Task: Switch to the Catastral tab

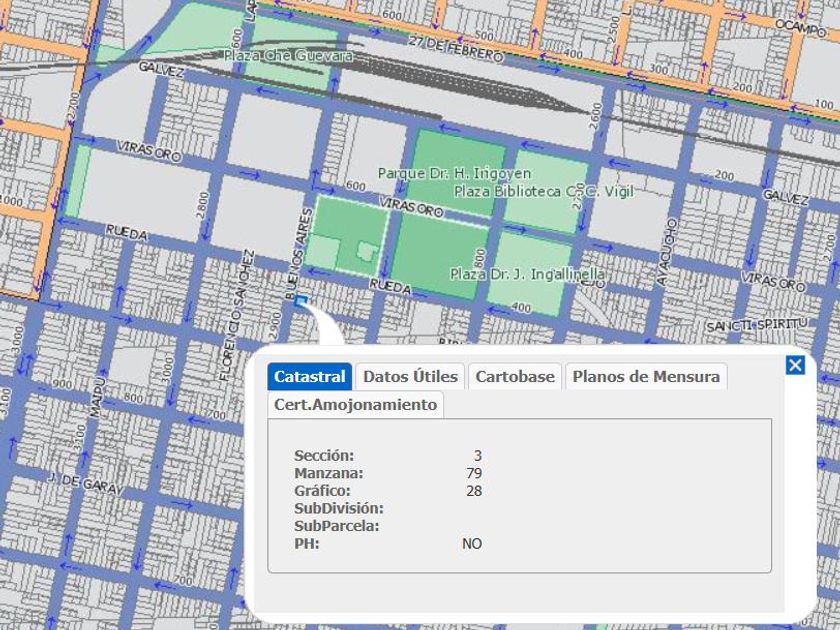Action: (310, 377)
